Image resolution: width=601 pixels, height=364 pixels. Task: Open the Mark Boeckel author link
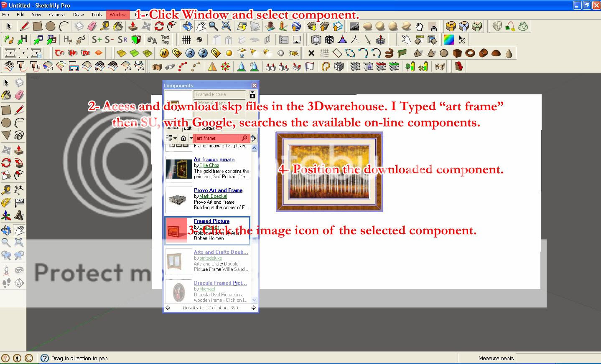[213, 196]
